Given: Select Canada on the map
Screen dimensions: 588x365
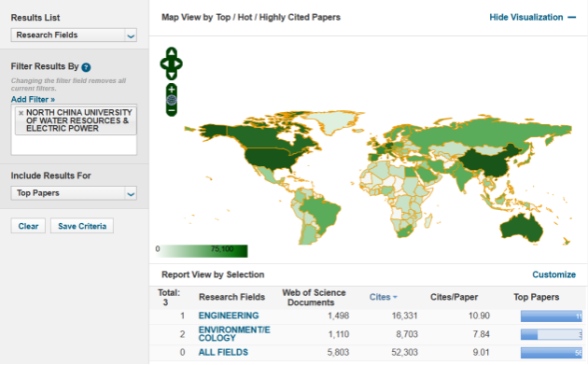Looking at the screenshot, I should click(x=262, y=137).
